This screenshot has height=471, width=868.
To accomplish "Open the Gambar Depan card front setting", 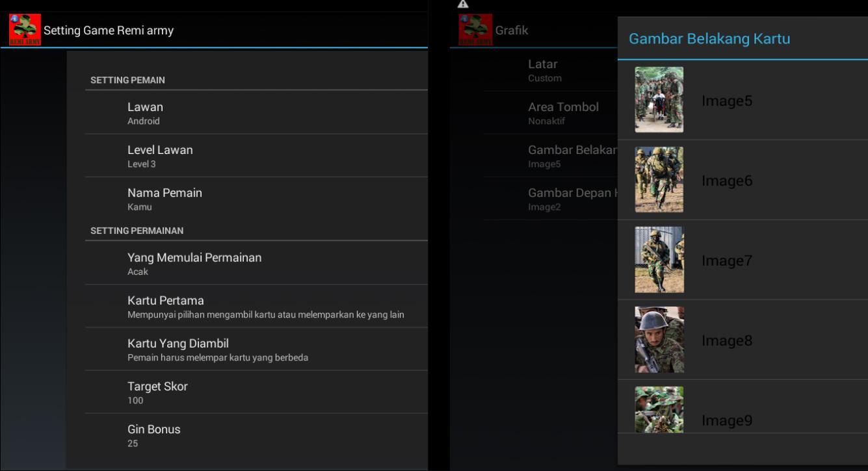I will pyautogui.click(x=569, y=199).
